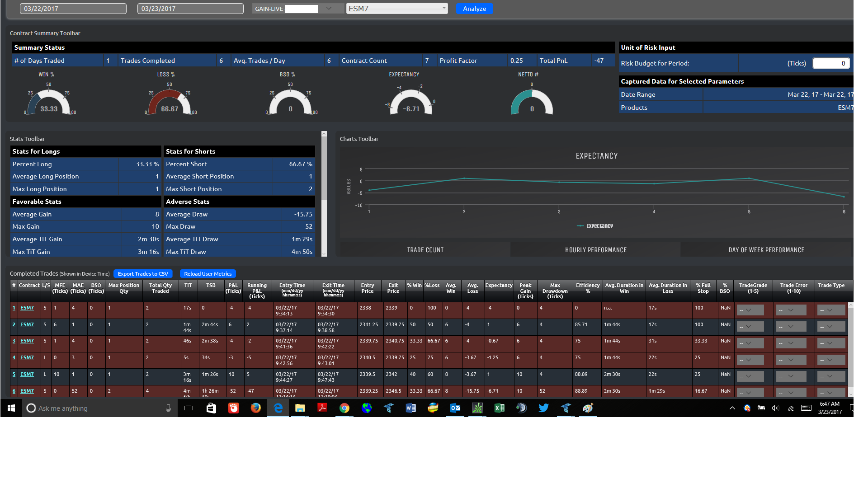Open Task View from the taskbar
The image size is (868, 488).
point(189,408)
